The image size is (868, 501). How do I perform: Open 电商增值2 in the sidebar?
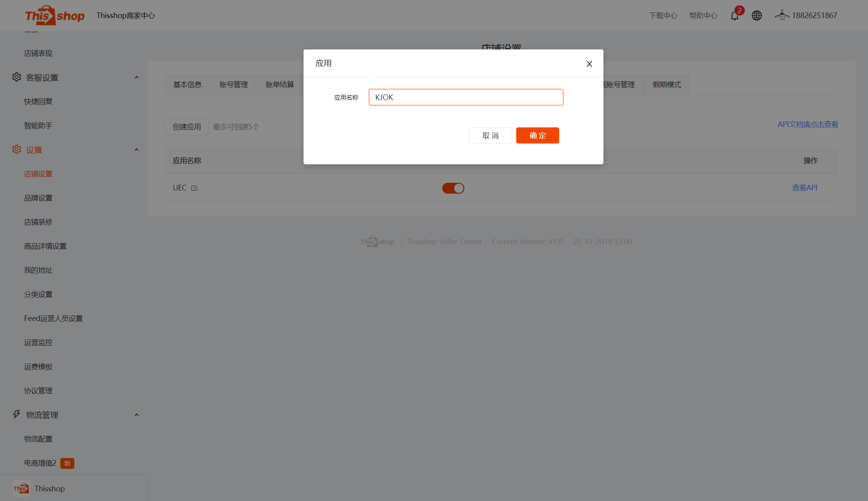point(40,463)
